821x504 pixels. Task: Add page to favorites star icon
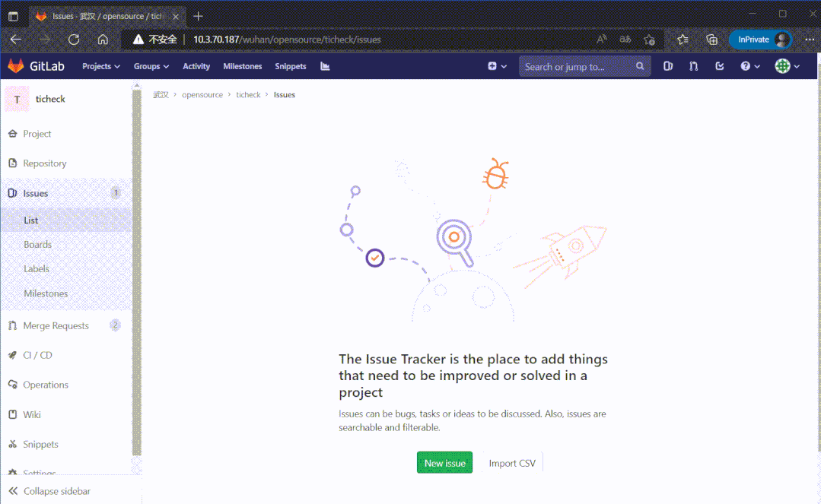click(649, 40)
